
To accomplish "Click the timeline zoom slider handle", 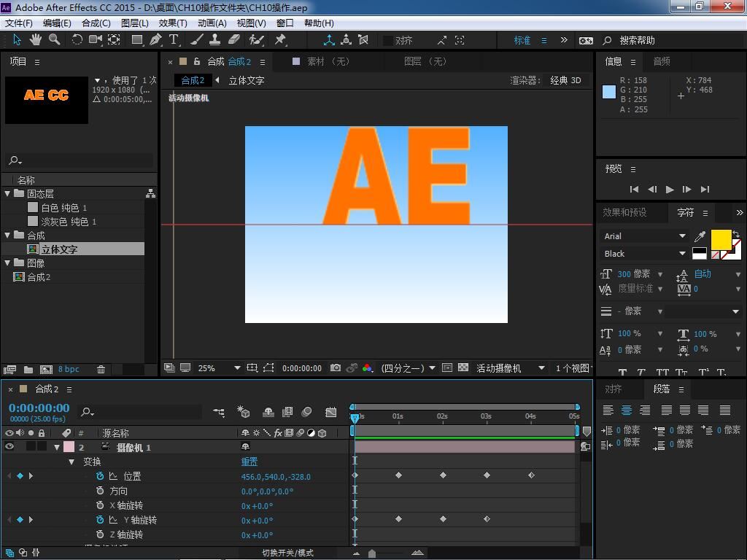I will click(x=372, y=553).
